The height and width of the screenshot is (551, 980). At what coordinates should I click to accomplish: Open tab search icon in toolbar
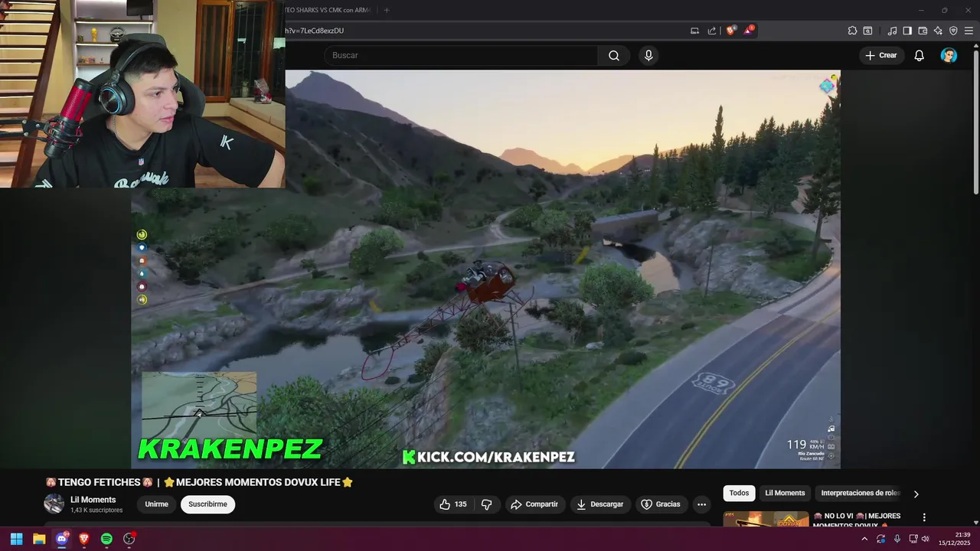point(867,31)
